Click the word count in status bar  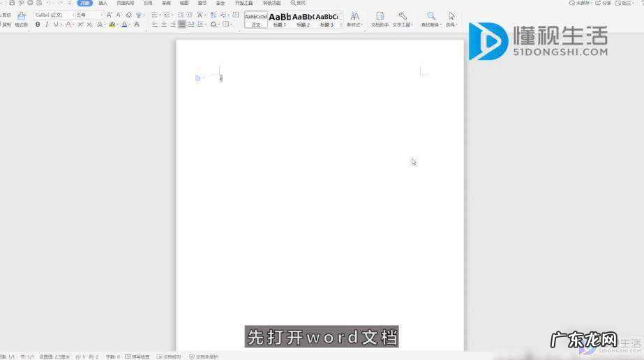click(113, 357)
